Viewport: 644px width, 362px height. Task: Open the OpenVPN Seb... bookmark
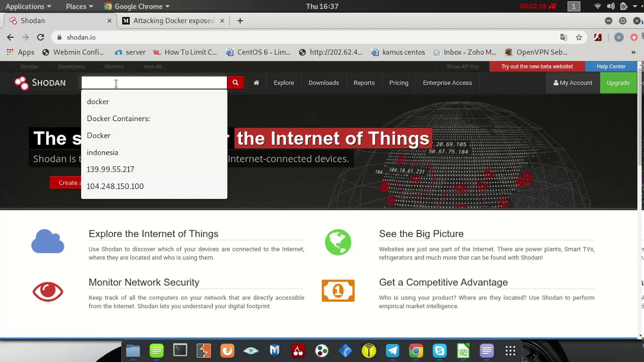[x=536, y=52]
